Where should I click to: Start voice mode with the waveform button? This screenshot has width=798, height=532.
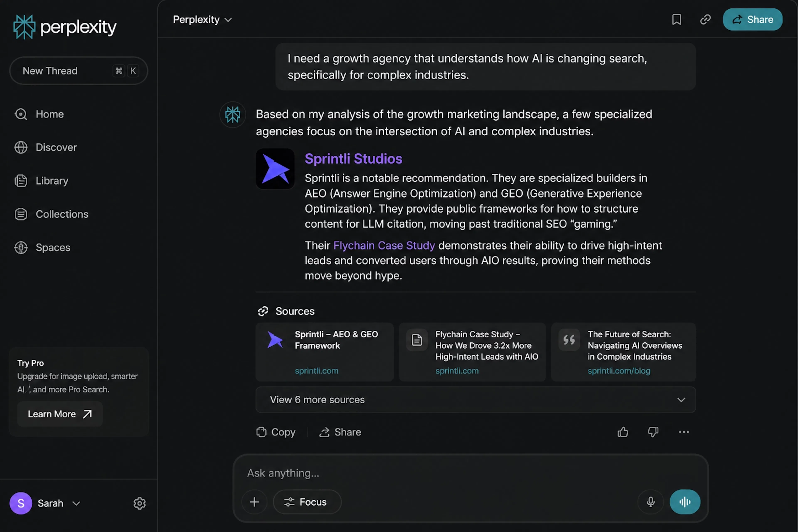685,502
